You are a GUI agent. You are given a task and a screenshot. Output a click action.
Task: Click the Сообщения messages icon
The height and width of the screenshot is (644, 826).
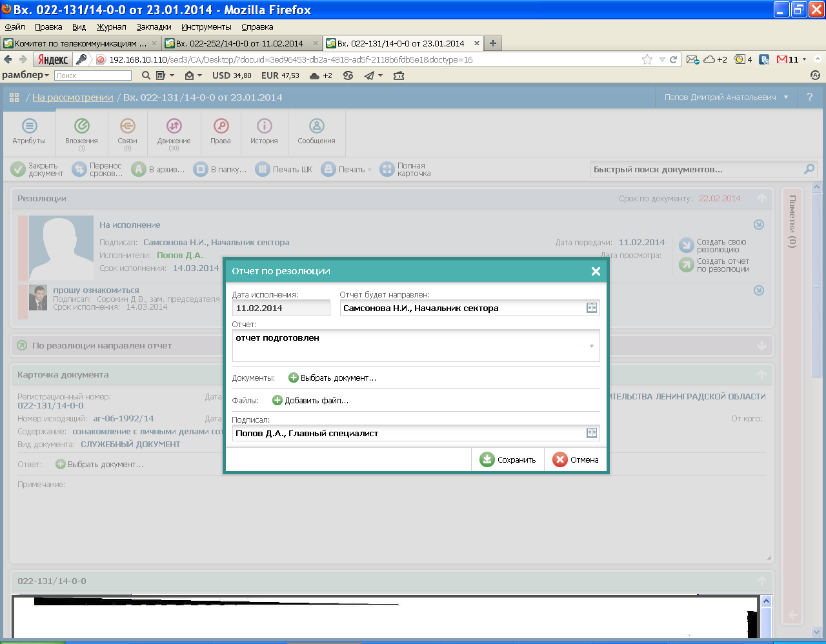coord(316,126)
